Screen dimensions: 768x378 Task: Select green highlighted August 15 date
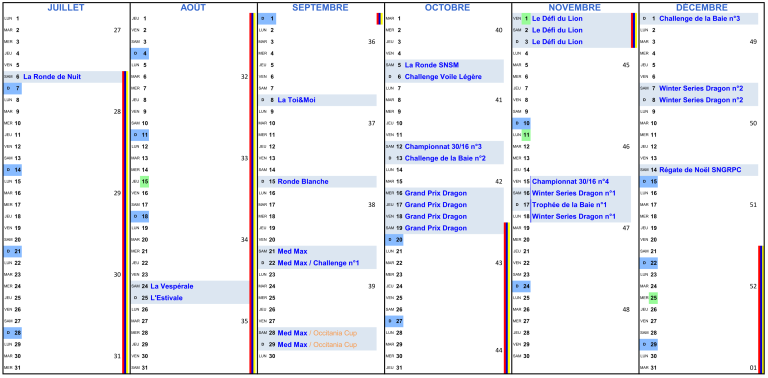coord(144,181)
